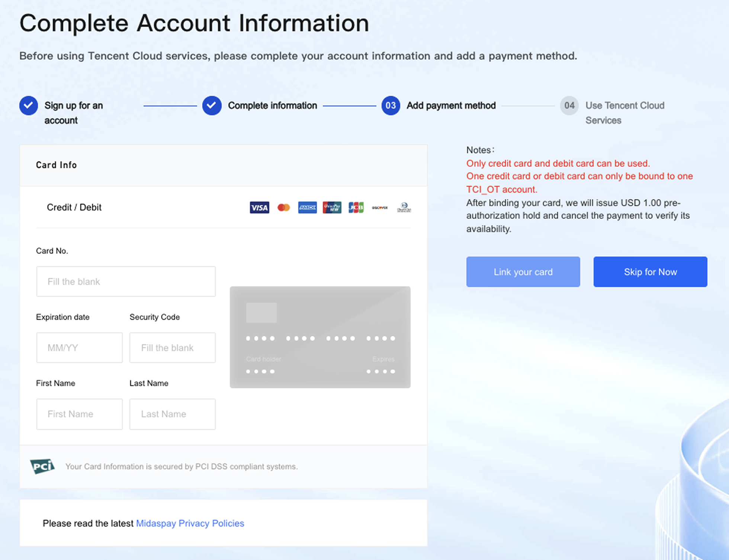Click the 04 Use Tencent Cloud Services step
This screenshot has height=560, width=729.
[x=569, y=106]
